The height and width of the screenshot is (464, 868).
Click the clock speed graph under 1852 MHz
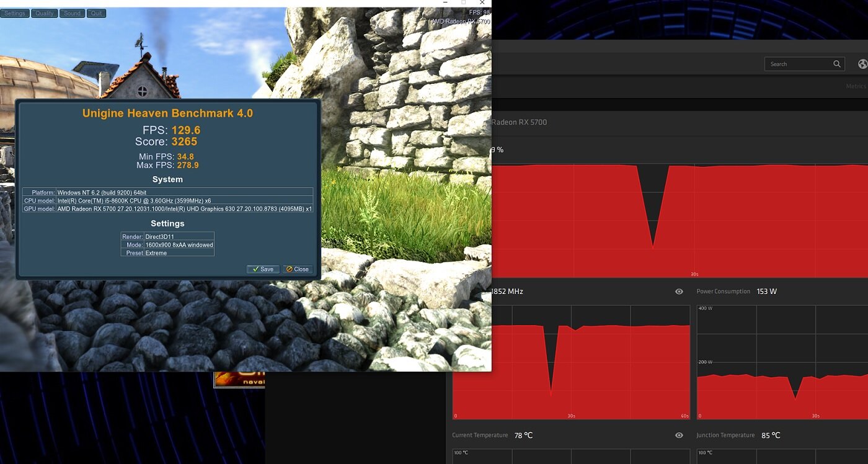click(571, 362)
